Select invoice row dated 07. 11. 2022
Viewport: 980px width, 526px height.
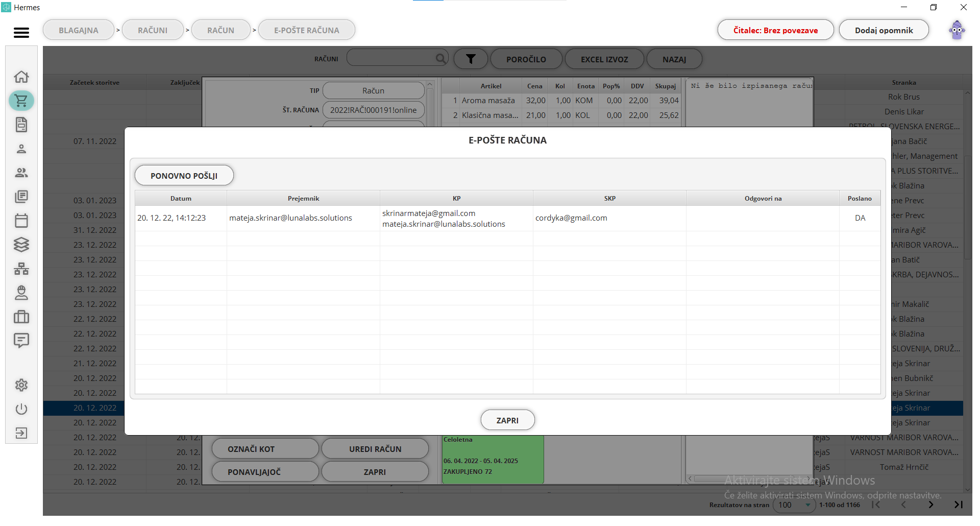pyautogui.click(x=95, y=141)
